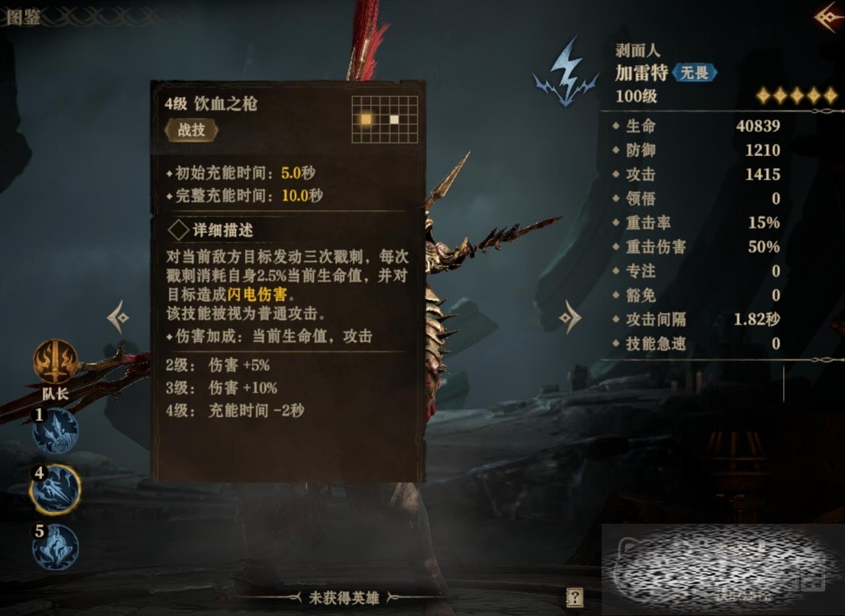Viewport: 845px width, 616px height.
Task: Click the 无畏 faction badge
Action: (x=695, y=72)
